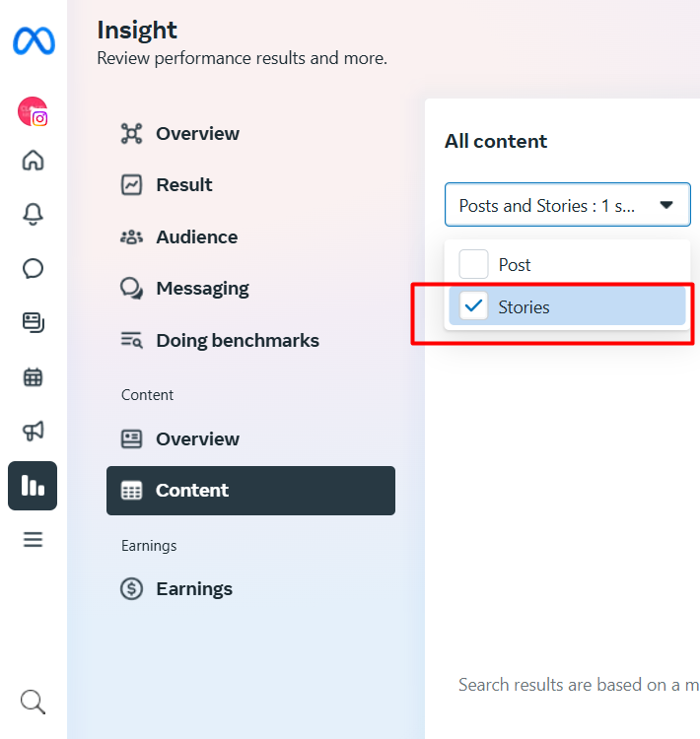700x739 pixels.
Task: Select the Insights bar chart icon
Action: pyautogui.click(x=33, y=486)
